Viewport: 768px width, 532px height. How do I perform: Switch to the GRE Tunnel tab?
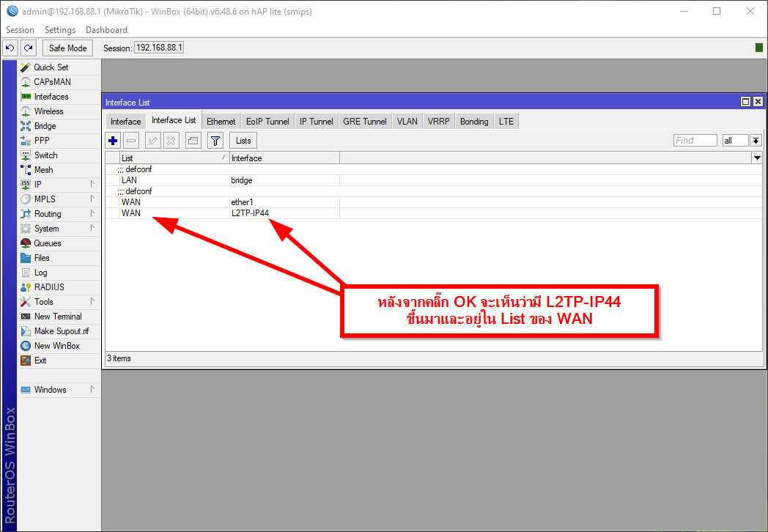[364, 122]
